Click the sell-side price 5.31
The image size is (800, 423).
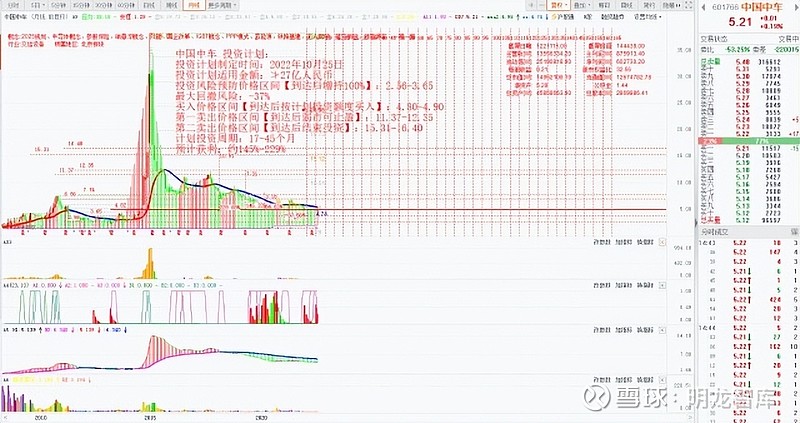[x=742, y=68]
